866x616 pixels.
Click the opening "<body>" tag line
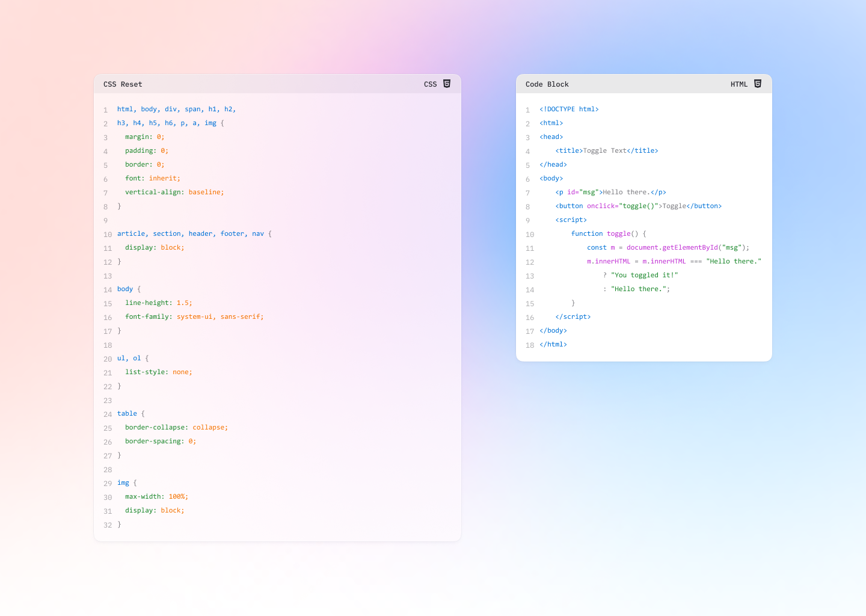click(x=551, y=179)
